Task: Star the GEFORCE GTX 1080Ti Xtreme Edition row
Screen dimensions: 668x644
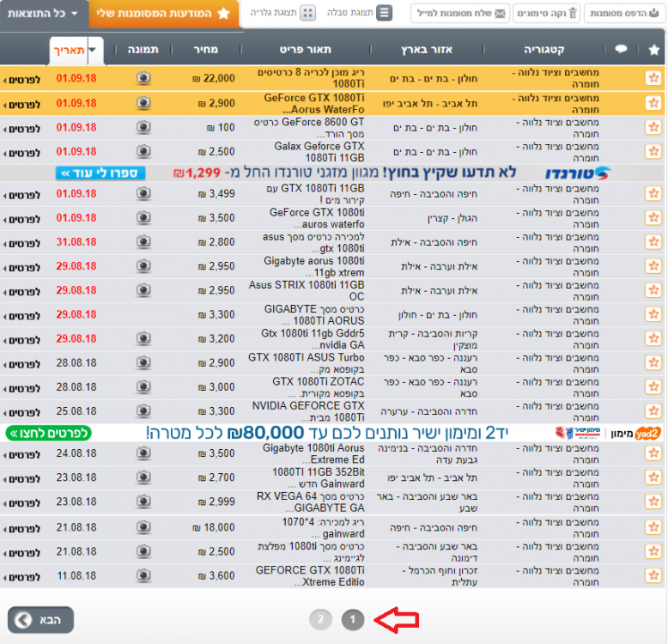Action: (x=653, y=575)
